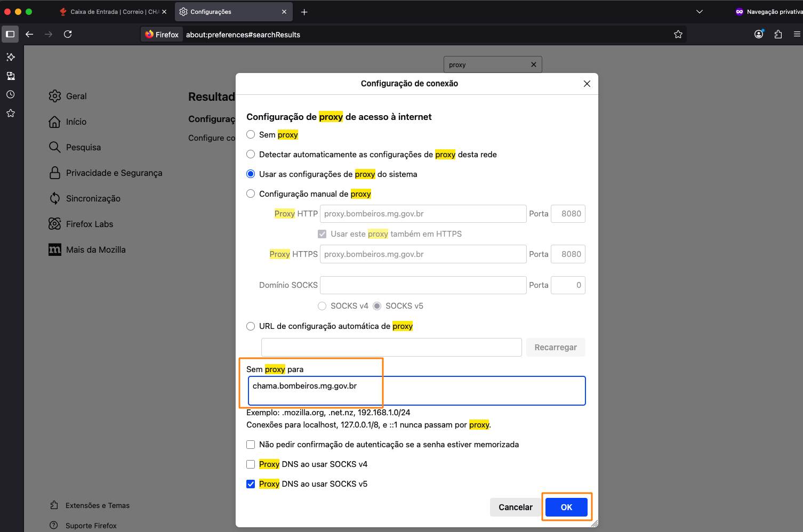Viewport: 803px width, 532px height.
Task: Expand the list all tabs chevron
Action: [x=700, y=12]
